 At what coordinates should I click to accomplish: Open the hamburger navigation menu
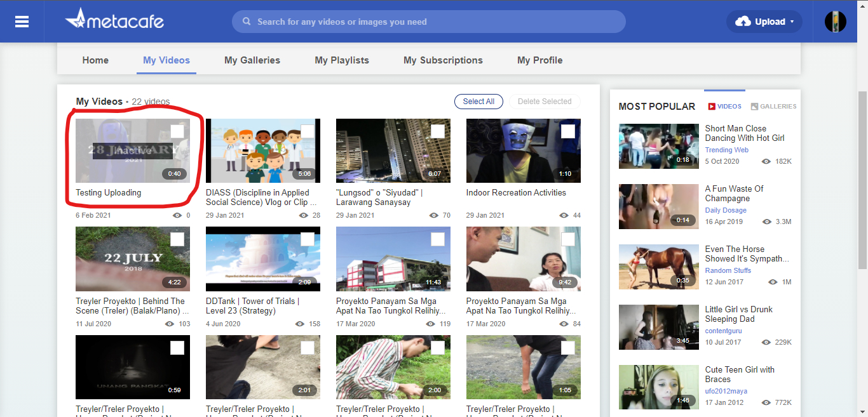22,22
